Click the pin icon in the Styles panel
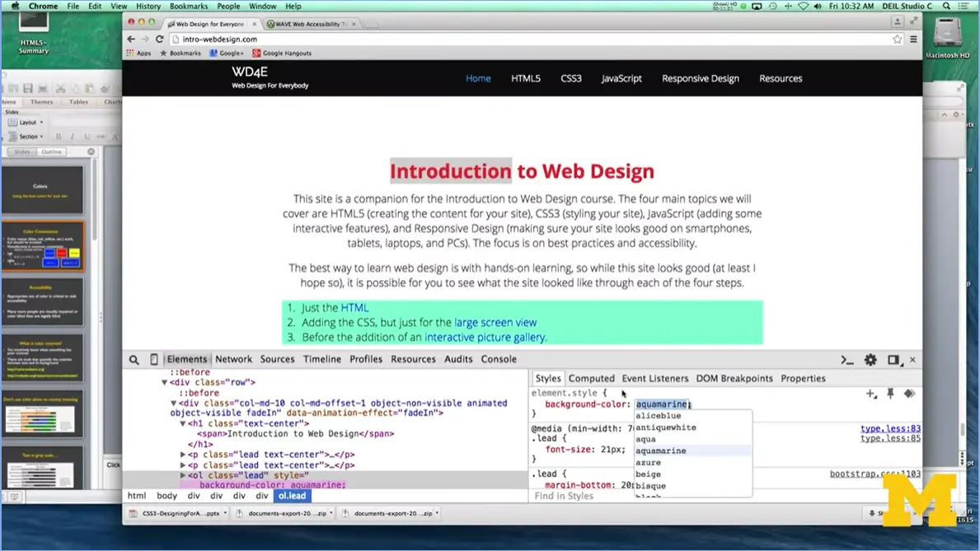980x551 pixels. pos(891,394)
